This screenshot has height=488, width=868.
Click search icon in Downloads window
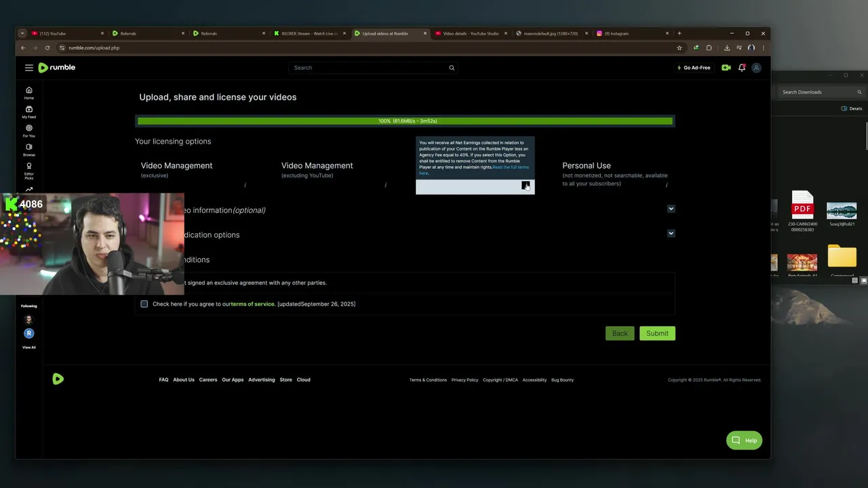pyautogui.click(x=860, y=92)
